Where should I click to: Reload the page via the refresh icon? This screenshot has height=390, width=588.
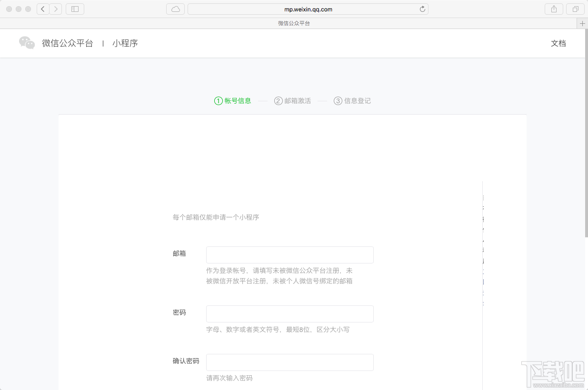click(422, 9)
